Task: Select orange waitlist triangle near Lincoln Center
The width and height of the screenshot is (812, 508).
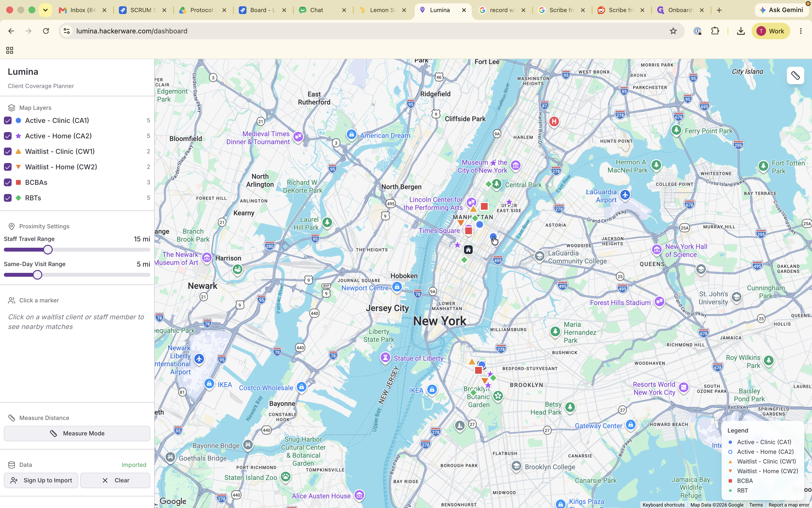Action: tap(473, 209)
